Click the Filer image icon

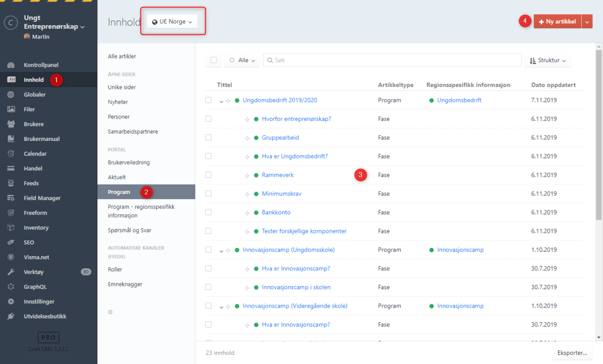pos(11,109)
